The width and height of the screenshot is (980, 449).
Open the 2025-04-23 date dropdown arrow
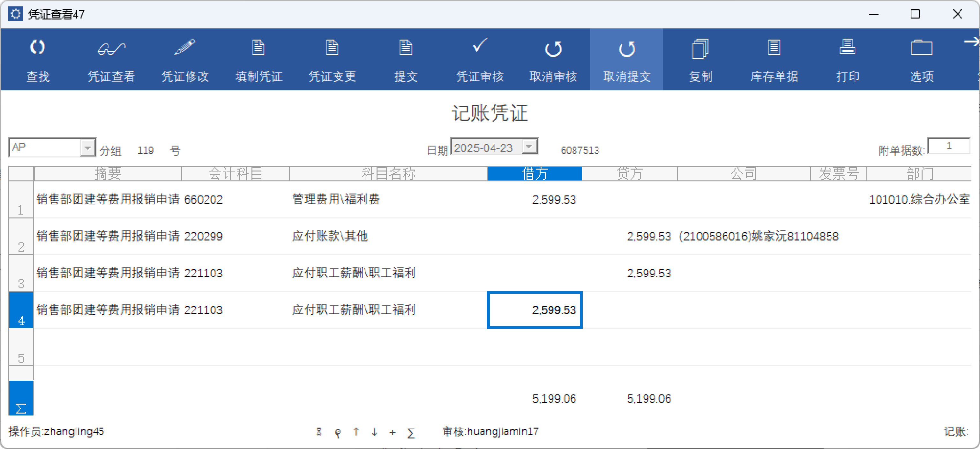coord(529,147)
